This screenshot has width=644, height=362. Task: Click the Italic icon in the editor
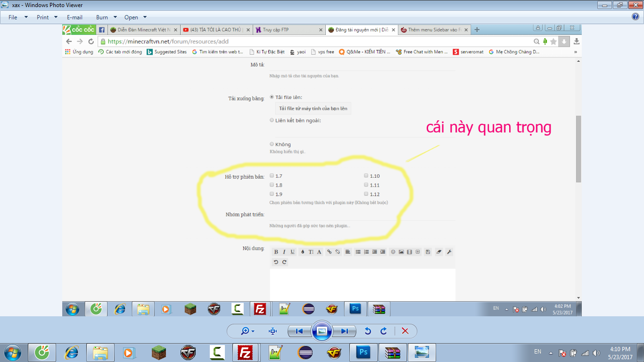pyautogui.click(x=284, y=252)
